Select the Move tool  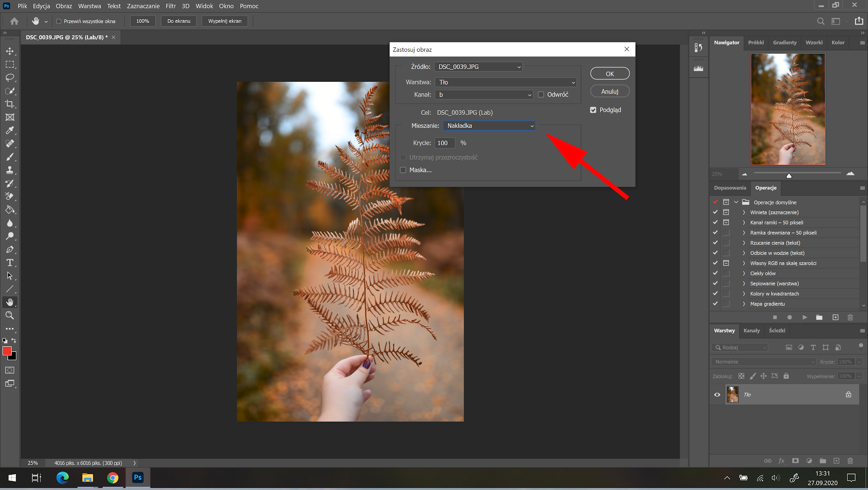pos(10,51)
